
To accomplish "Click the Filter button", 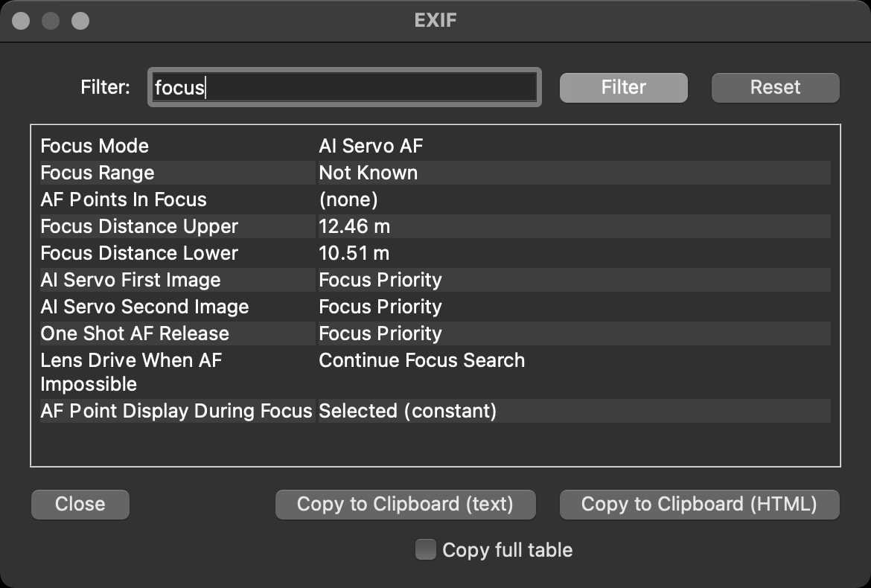I will (623, 88).
